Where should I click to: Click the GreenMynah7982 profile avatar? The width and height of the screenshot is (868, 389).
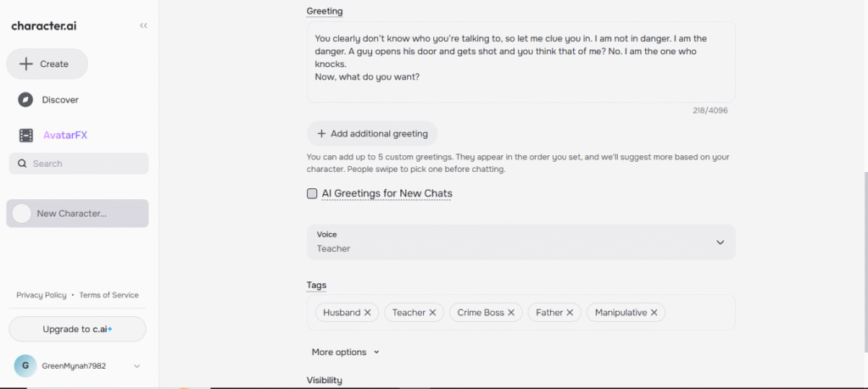tap(25, 366)
